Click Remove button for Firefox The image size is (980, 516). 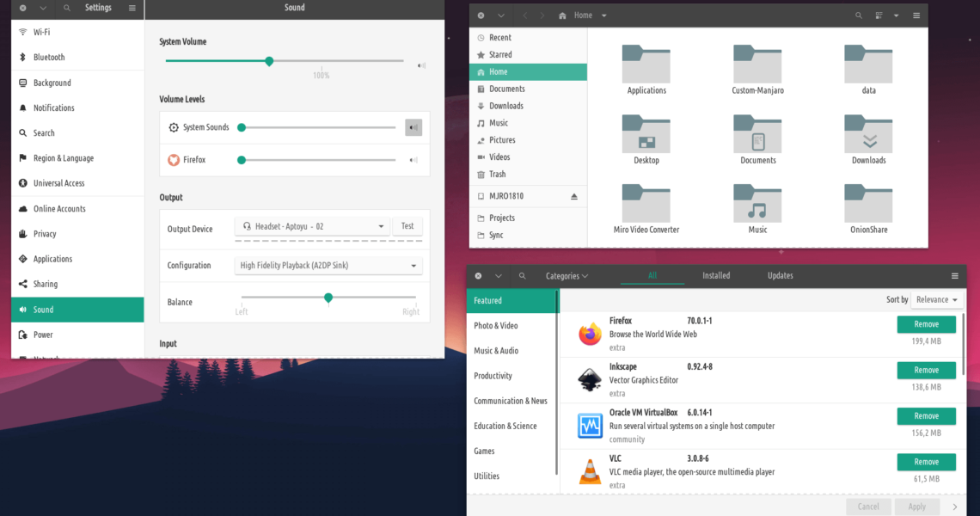[x=926, y=324]
